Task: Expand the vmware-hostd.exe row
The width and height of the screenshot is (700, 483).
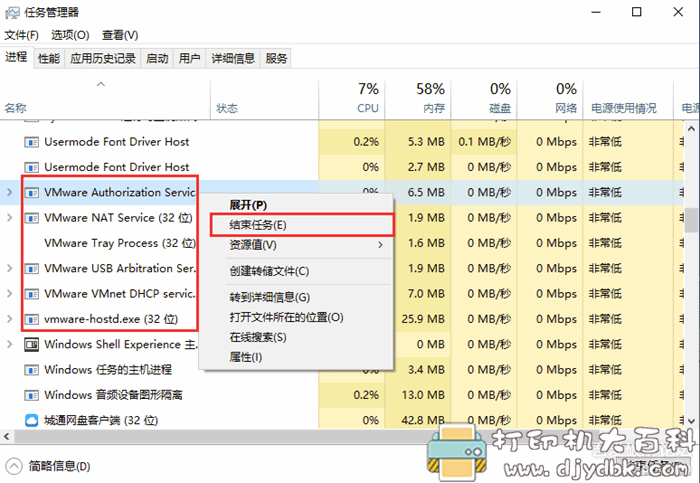Action: click(x=9, y=319)
